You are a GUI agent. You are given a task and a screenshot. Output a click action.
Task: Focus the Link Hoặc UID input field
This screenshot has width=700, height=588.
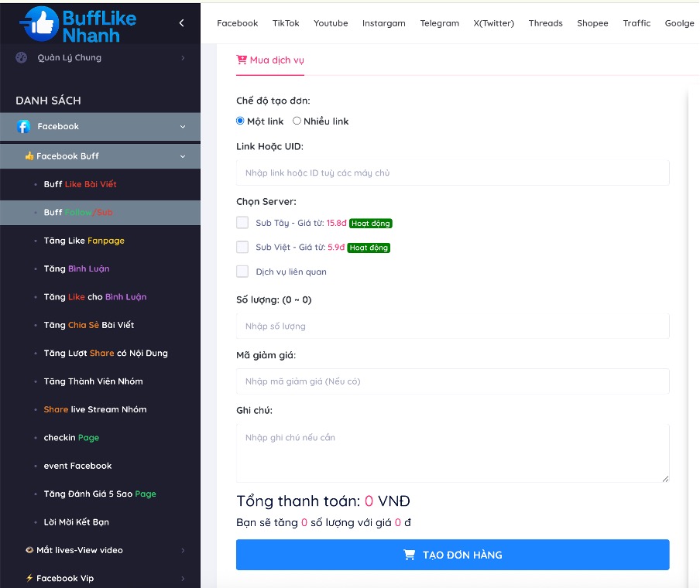[x=453, y=173]
